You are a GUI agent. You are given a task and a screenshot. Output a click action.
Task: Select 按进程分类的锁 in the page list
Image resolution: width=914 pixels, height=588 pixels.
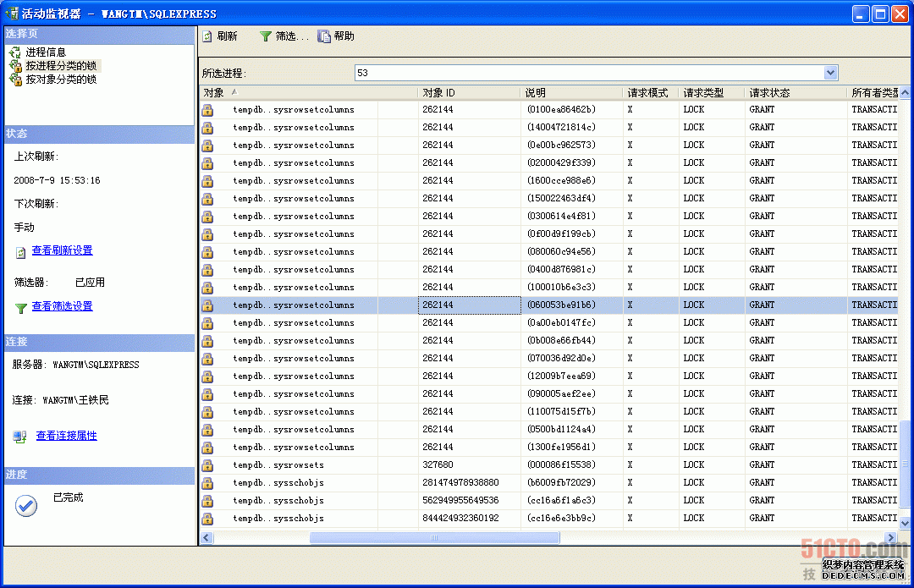60,66
